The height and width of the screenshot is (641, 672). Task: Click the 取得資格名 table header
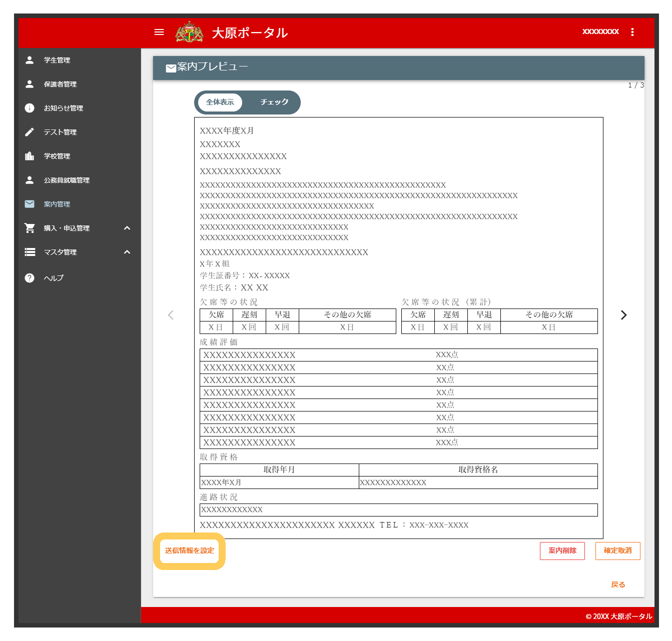coord(478,469)
